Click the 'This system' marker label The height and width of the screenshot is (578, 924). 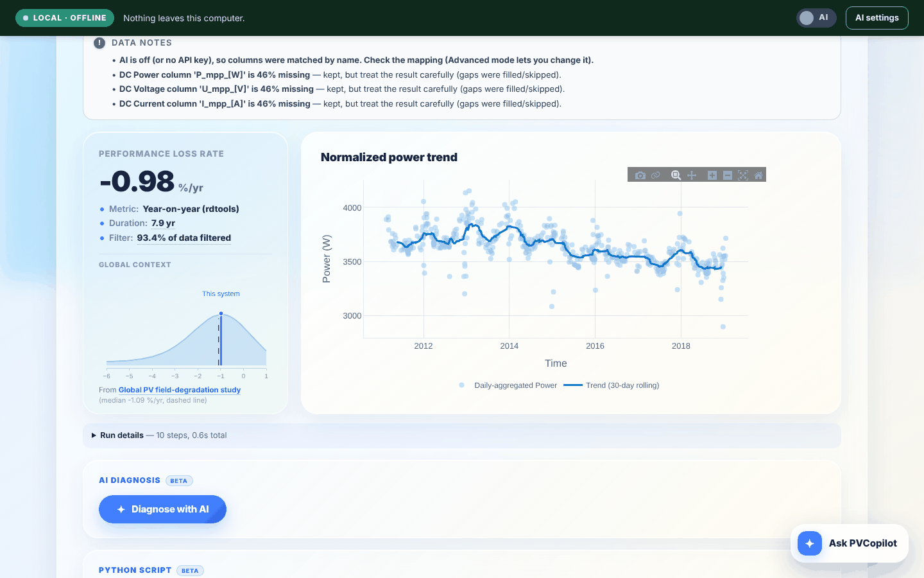221,294
